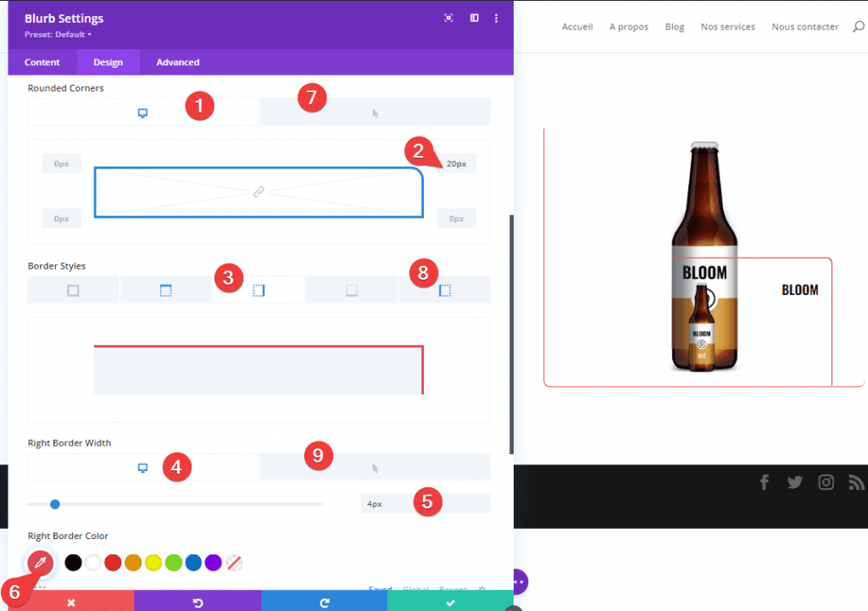This screenshot has height=611, width=868.
Task: Choose the blue color swatch
Action: 193,563
